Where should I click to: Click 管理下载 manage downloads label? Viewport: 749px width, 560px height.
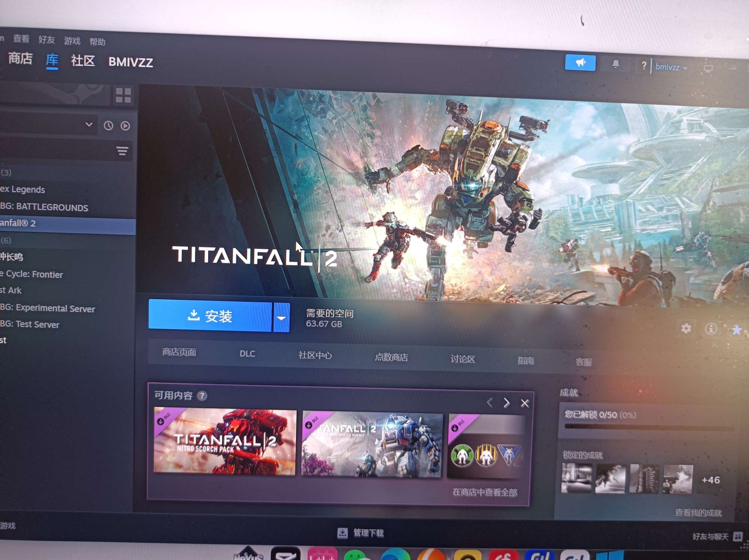click(x=369, y=533)
